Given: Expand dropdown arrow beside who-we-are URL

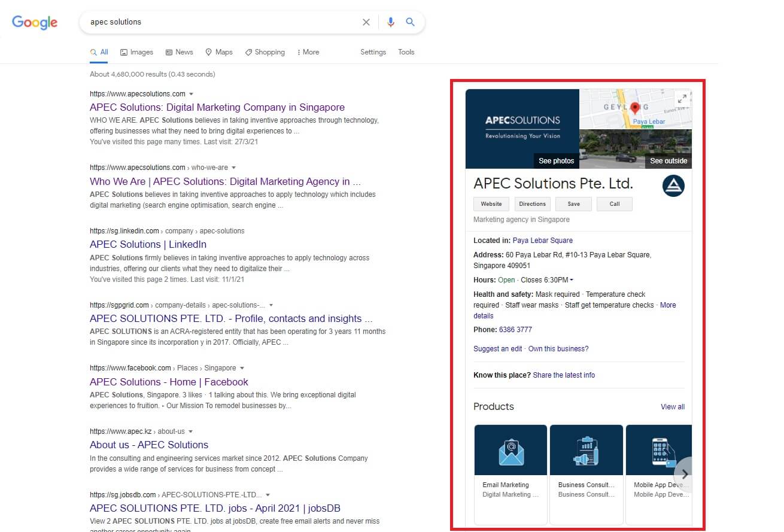Looking at the screenshot, I should (x=233, y=168).
